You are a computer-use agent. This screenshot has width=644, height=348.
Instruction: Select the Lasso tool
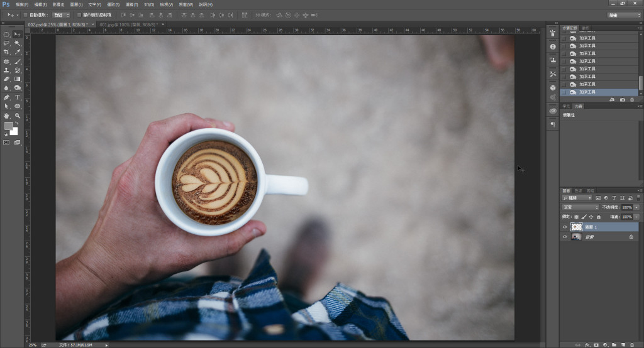[6, 43]
